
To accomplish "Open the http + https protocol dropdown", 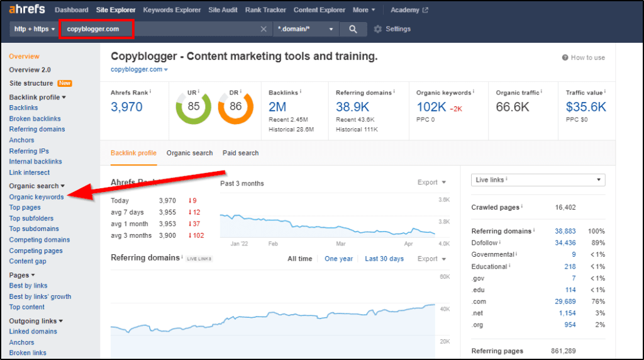I will point(35,29).
